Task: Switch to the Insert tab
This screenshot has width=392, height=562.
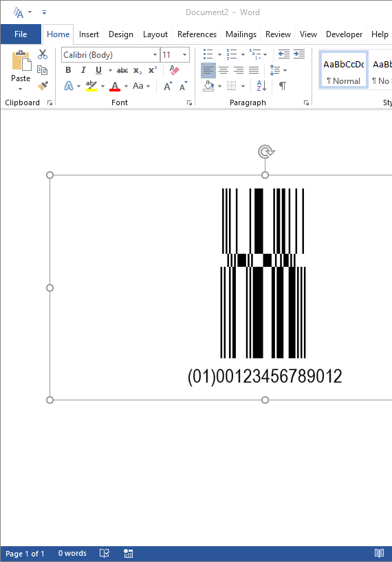Action: [89, 34]
